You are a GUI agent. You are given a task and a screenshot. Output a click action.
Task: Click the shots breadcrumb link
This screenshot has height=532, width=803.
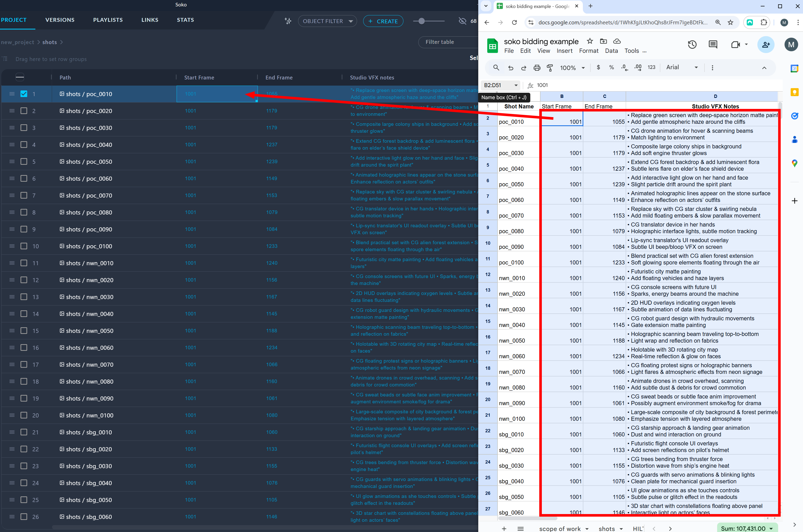pyautogui.click(x=49, y=42)
